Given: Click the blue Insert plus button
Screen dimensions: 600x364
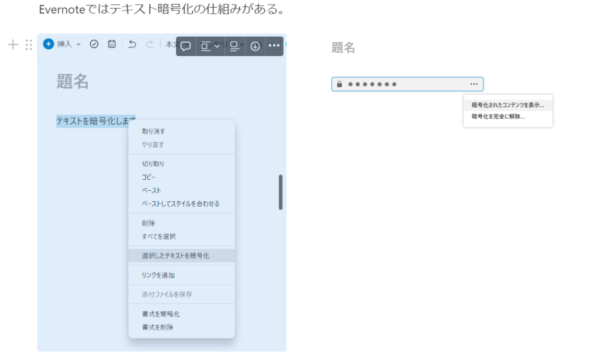Looking at the screenshot, I should point(48,44).
